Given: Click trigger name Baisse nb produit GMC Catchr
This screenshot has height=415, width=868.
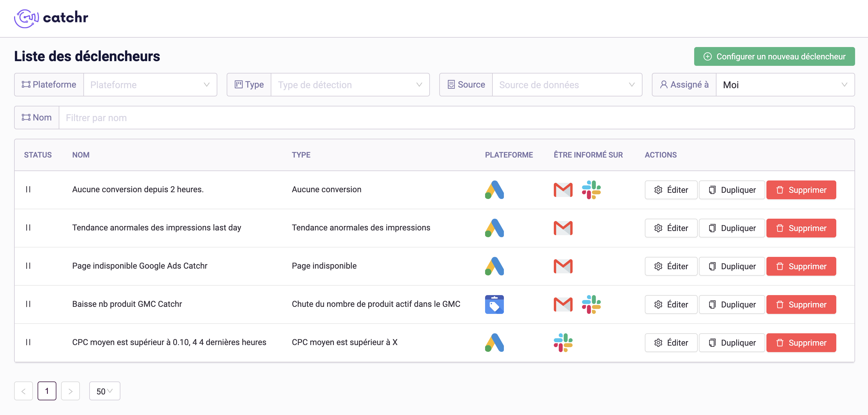Looking at the screenshot, I should (x=127, y=304).
